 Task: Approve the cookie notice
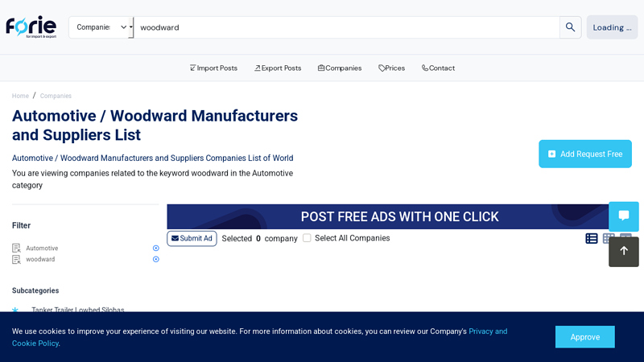point(585,337)
